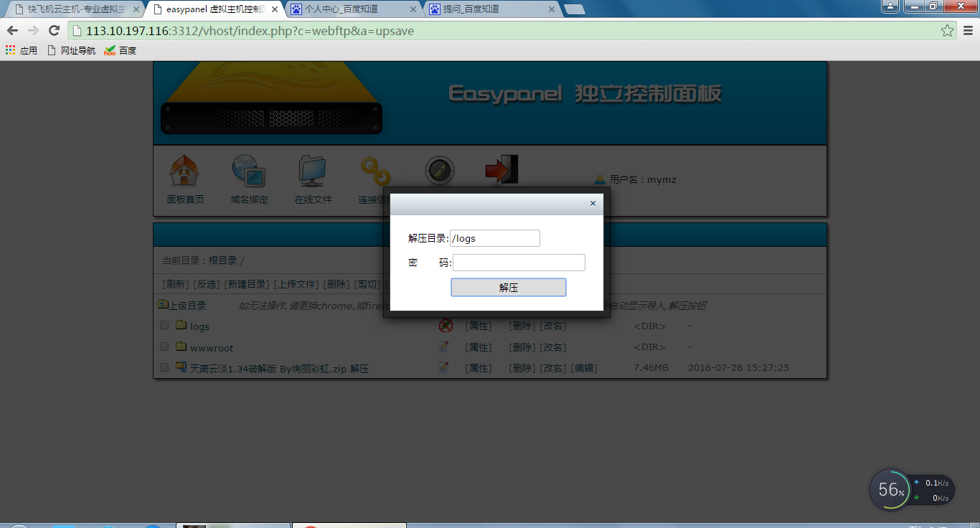
Task: Click [删除] in the logs row
Action: pyautogui.click(x=522, y=326)
